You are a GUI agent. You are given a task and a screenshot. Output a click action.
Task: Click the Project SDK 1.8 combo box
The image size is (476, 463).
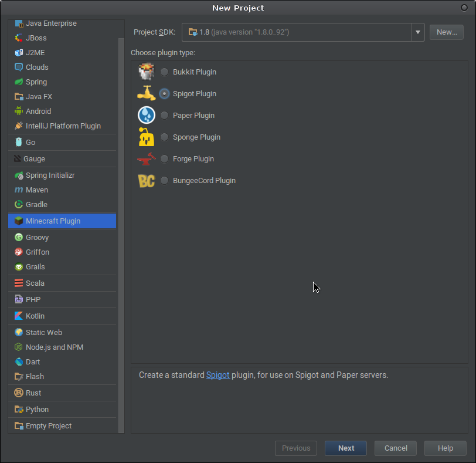pos(297,32)
